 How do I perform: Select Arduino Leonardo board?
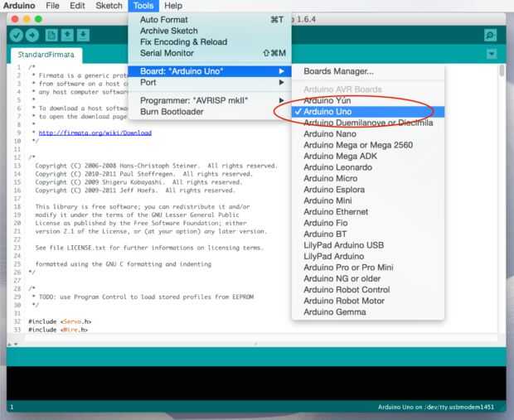click(x=368, y=167)
